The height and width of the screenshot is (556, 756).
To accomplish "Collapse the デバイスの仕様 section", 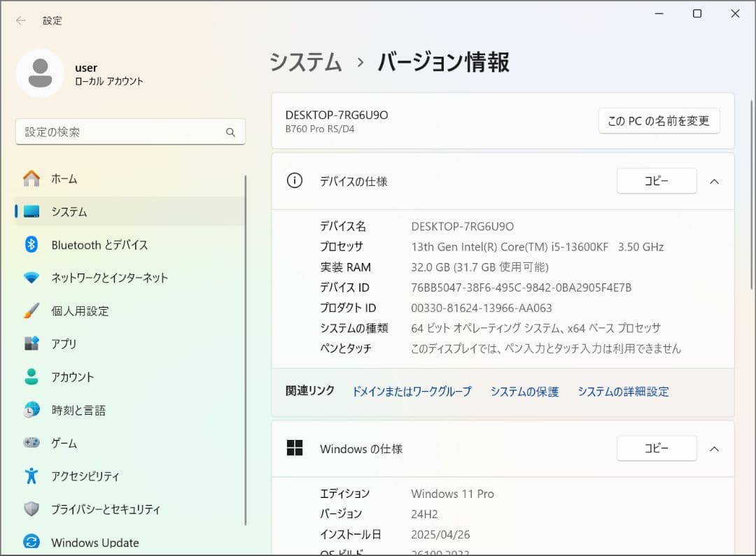I will [714, 181].
